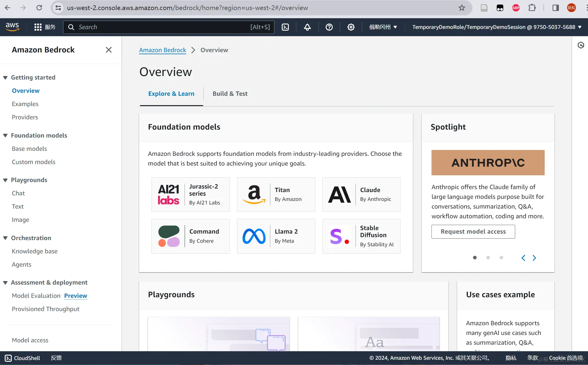Bookmark this page with the star icon
588x365 pixels.
coord(462,8)
